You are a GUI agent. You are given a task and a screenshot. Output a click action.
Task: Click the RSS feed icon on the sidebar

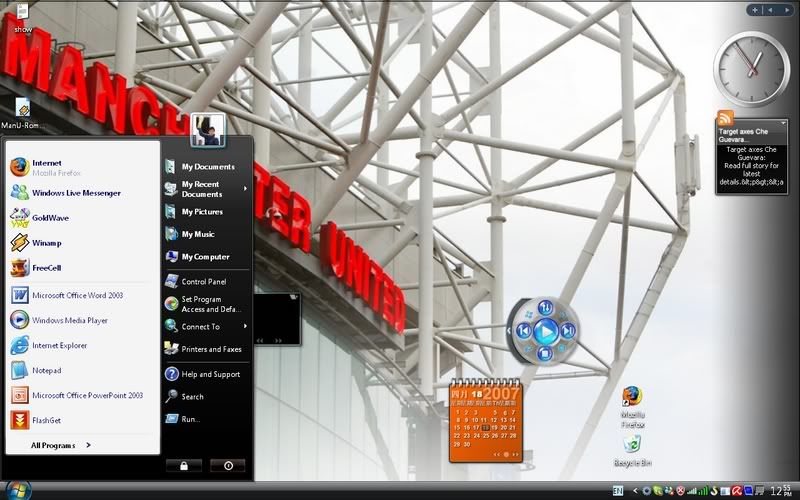(726, 119)
